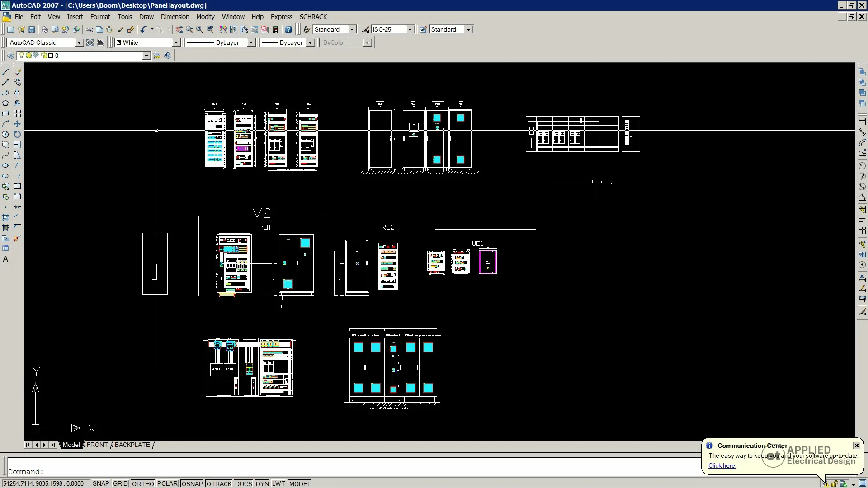Image resolution: width=868 pixels, height=488 pixels.
Task: Select the Mirror modify tool
Action: (x=17, y=93)
